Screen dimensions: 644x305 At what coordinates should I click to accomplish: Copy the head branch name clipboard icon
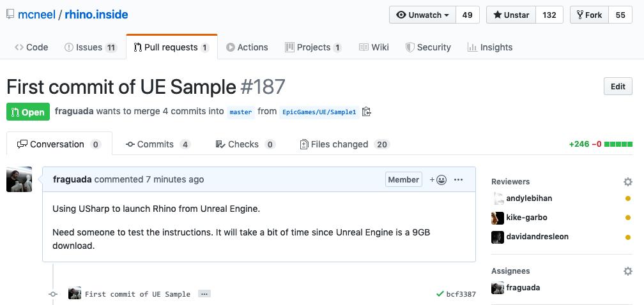[x=366, y=112]
